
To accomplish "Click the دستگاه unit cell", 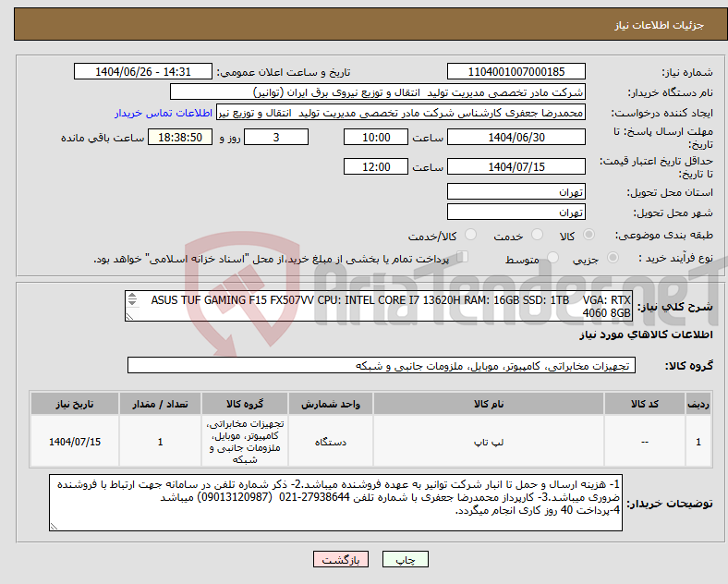I will pyautogui.click(x=331, y=442).
